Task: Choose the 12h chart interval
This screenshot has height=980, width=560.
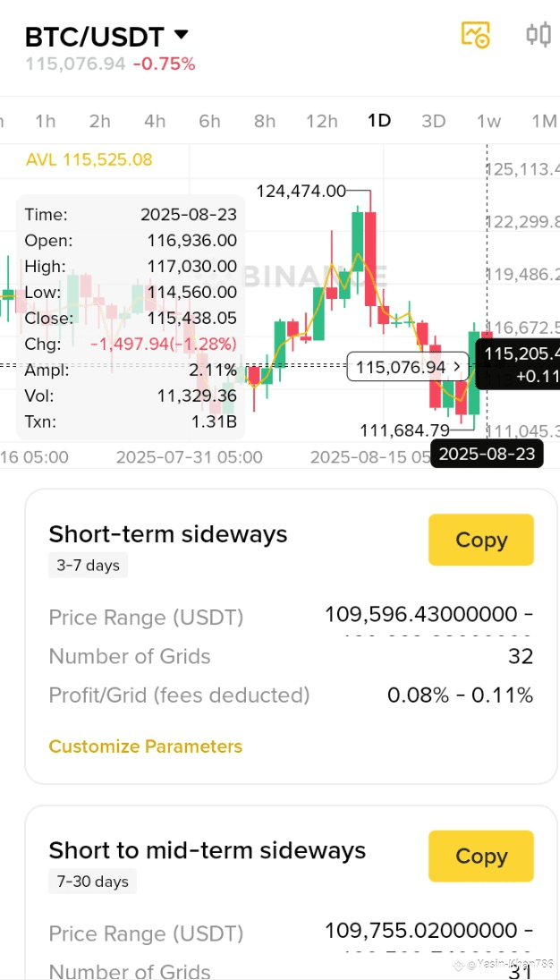Action: 321,121
